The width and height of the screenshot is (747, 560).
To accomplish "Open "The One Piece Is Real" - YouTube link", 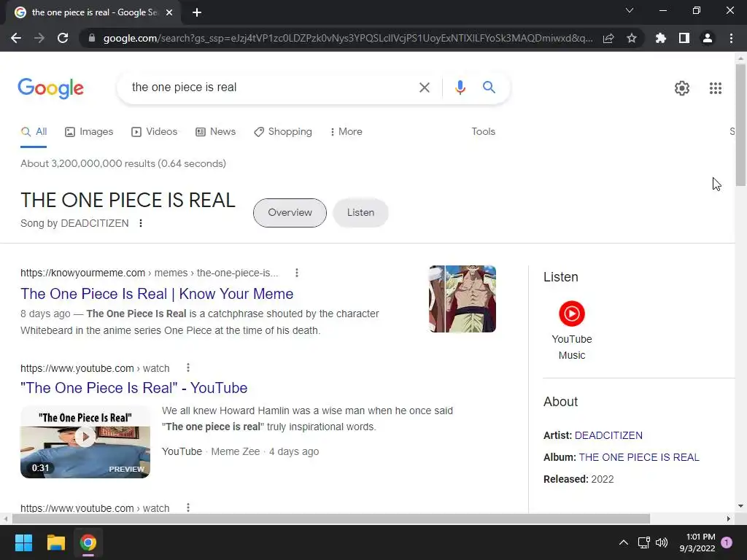I will point(134,388).
